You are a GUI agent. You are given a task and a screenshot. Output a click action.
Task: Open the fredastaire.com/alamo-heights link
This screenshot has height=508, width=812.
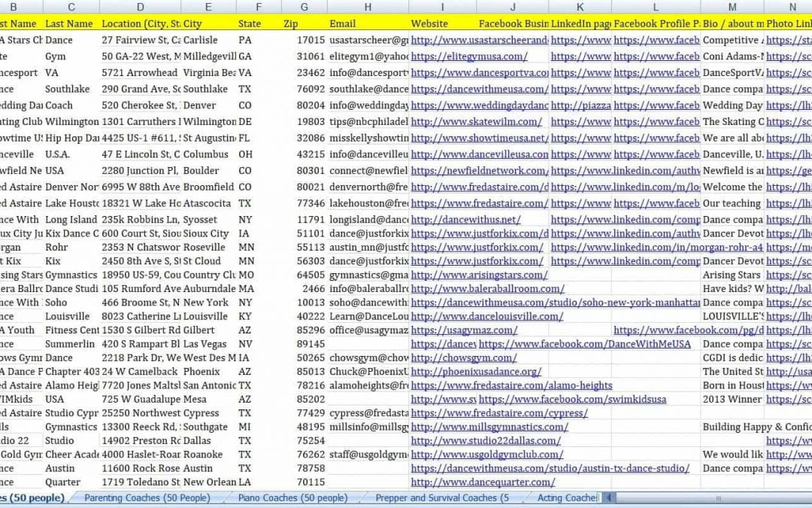pyautogui.click(x=511, y=385)
